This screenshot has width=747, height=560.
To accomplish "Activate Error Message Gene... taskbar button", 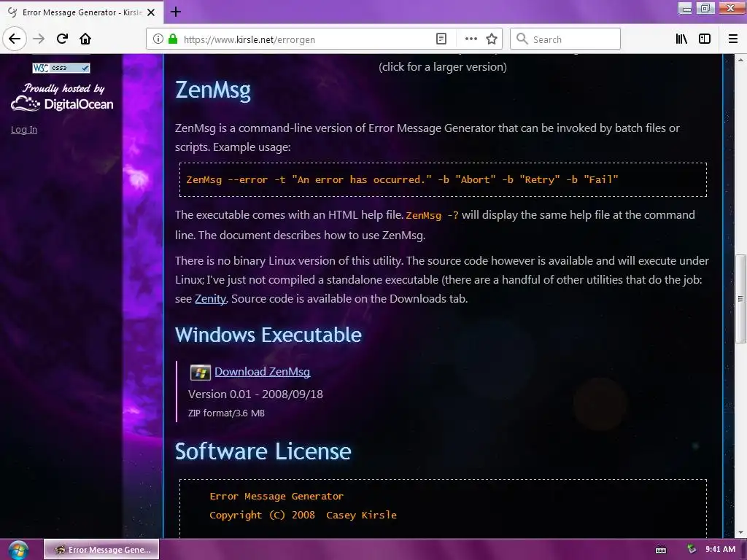I will coord(101,550).
